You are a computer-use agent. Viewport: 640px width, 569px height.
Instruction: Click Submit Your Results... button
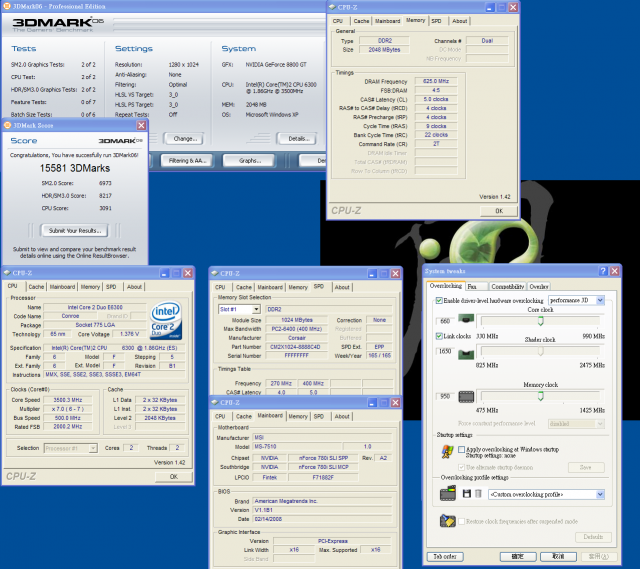[x=75, y=231]
